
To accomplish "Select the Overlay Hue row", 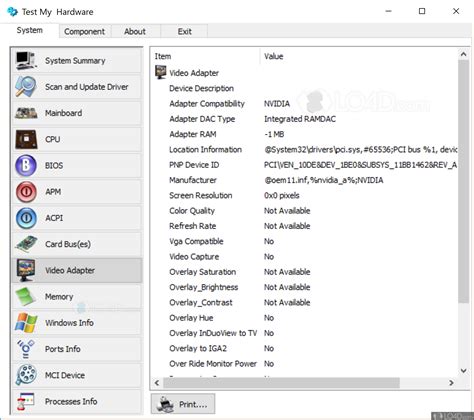I will (305, 318).
